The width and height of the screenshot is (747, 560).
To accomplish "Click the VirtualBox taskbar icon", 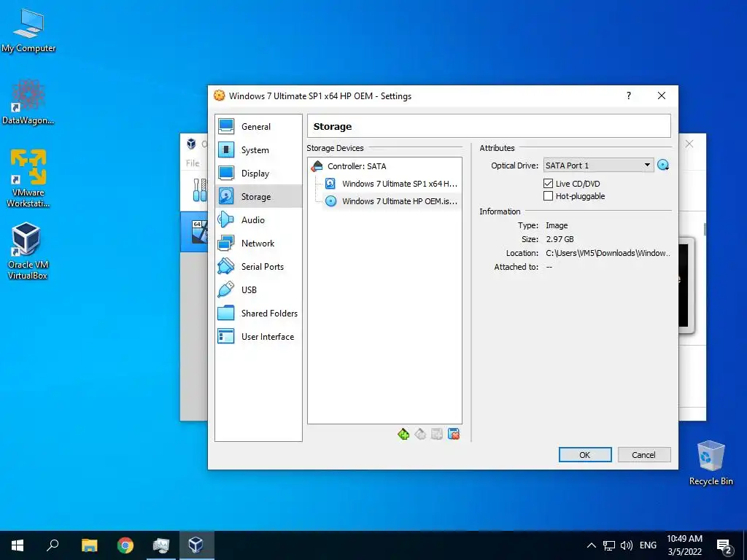I will pos(196,545).
